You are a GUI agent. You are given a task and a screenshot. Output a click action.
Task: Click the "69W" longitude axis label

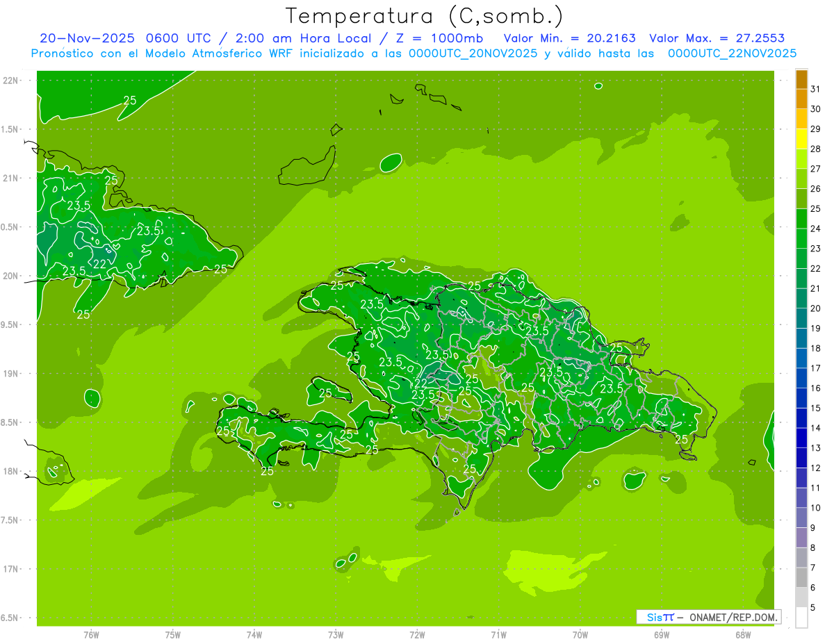pos(662,634)
